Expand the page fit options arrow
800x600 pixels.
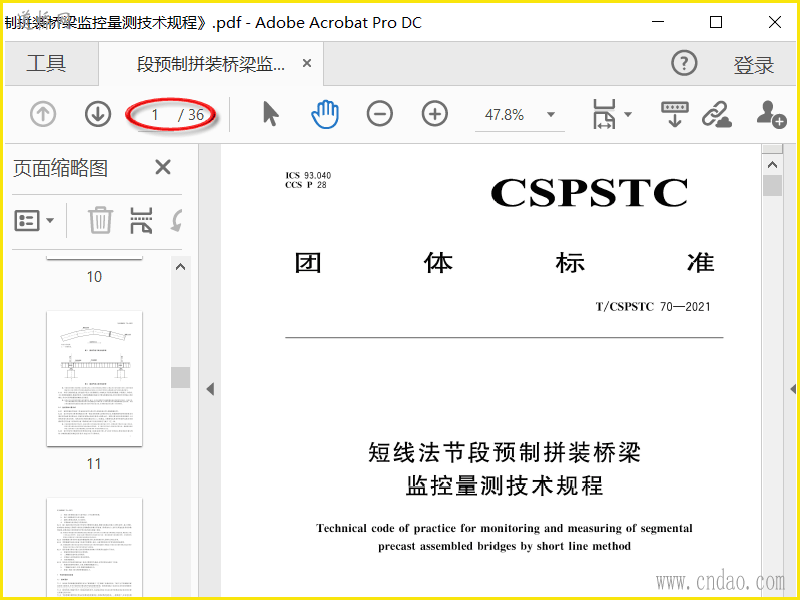point(628,114)
